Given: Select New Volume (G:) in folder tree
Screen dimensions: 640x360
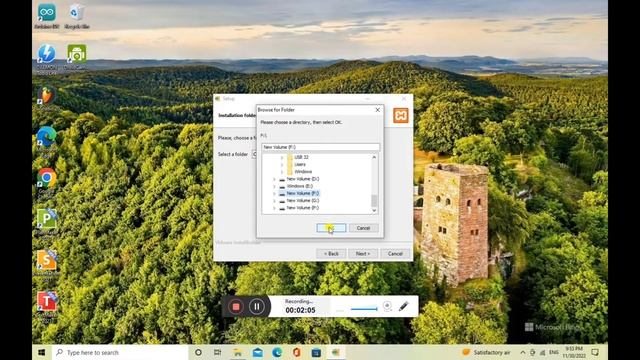Looking at the screenshot, I should pos(302,201).
